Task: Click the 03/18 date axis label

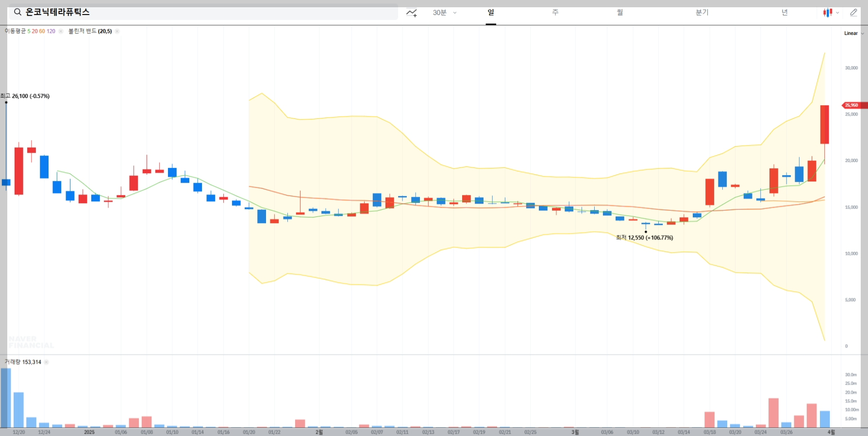Action: (x=710, y=432)
